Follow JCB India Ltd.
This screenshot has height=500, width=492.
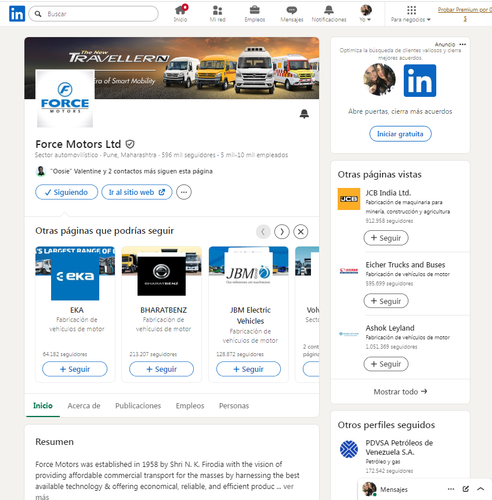coord(386,238)
